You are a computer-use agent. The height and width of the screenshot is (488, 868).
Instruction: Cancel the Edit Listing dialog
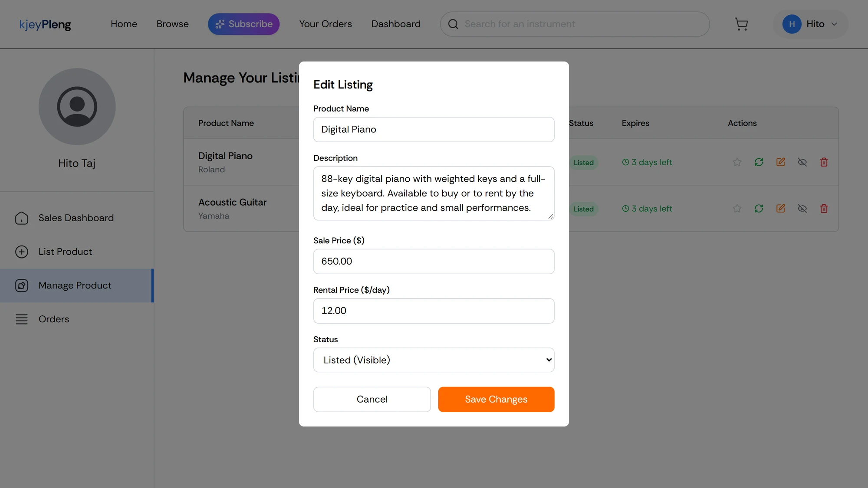click(x=372, y=399)
